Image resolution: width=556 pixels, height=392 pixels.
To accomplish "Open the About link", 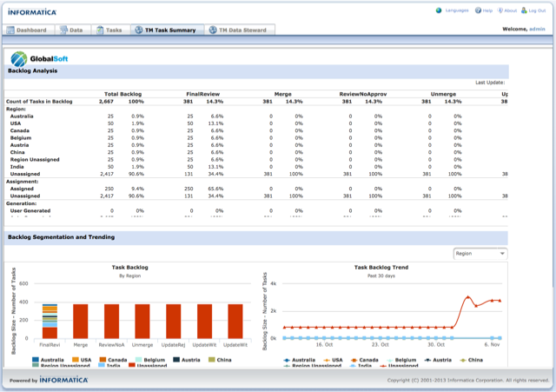I will coord(510,10).
